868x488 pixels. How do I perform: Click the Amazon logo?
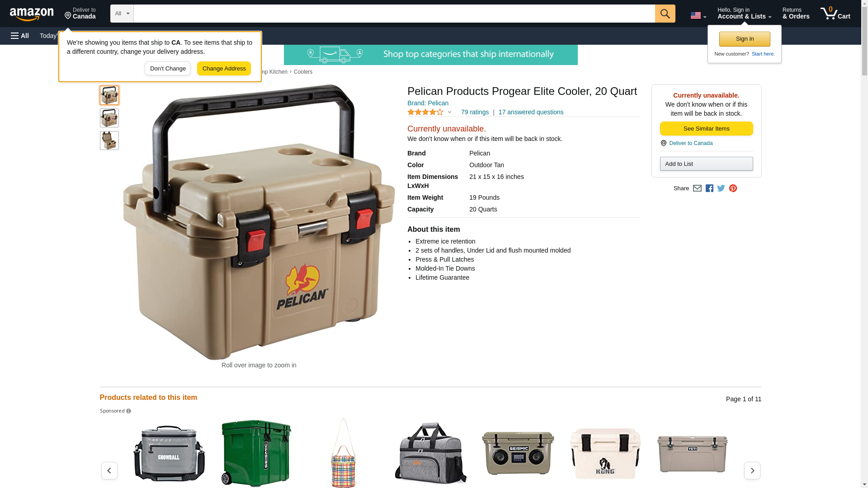coord(32,14)
